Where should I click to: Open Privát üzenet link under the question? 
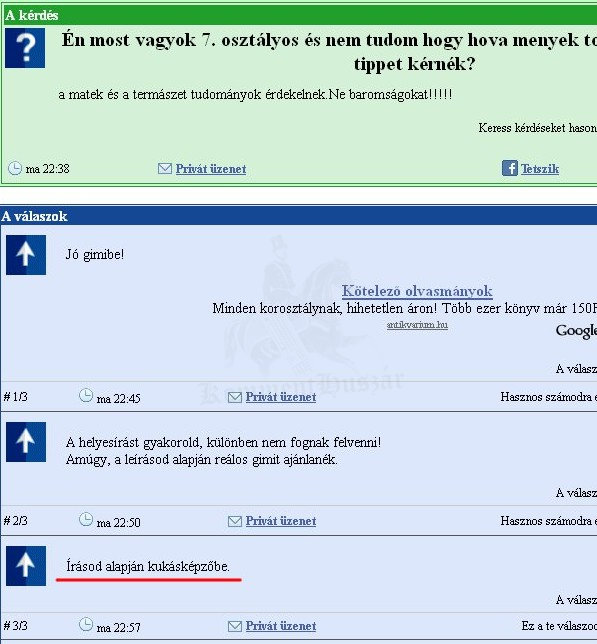pos(211,169)
